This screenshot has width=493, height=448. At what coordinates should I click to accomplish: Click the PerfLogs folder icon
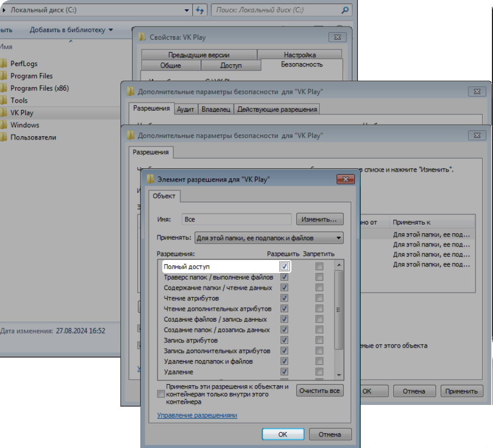tap(4, 64)
